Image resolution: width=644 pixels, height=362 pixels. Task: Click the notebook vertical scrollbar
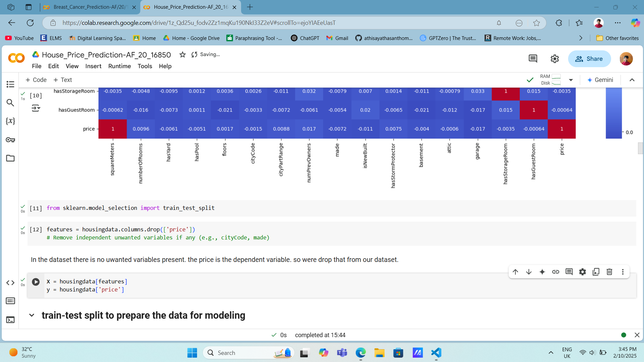(x=640, y=148)
